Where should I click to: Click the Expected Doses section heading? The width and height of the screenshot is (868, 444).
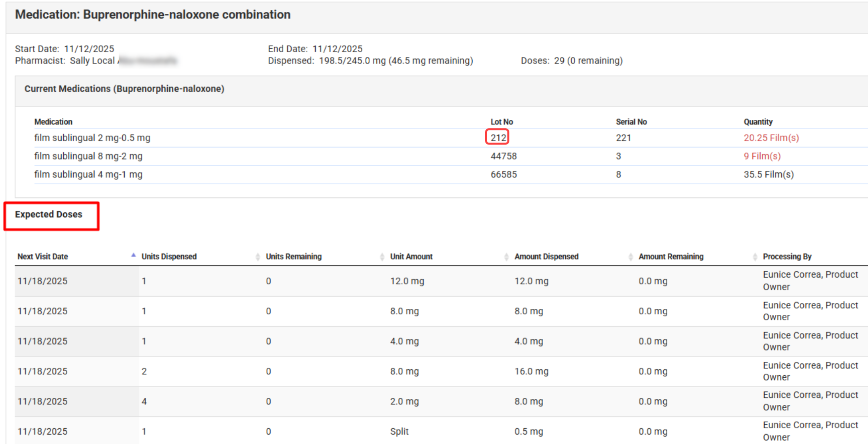(x=49, y=214)
